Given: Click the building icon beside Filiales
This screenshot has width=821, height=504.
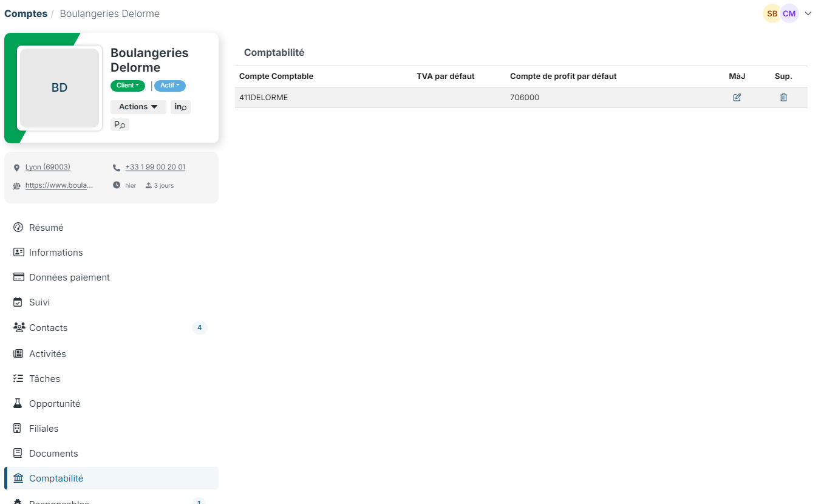Looking at the screenshot, I should [x=18, y=429].
